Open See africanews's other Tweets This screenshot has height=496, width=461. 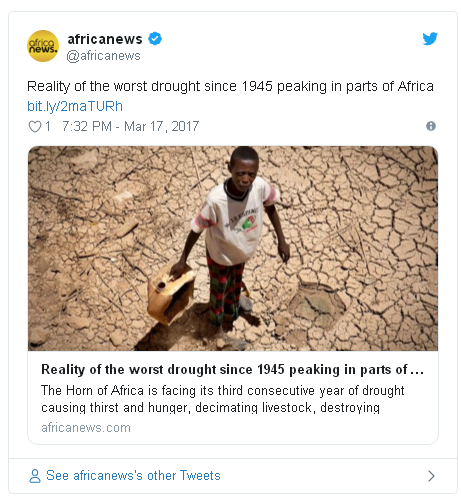(x=133, y=475)
